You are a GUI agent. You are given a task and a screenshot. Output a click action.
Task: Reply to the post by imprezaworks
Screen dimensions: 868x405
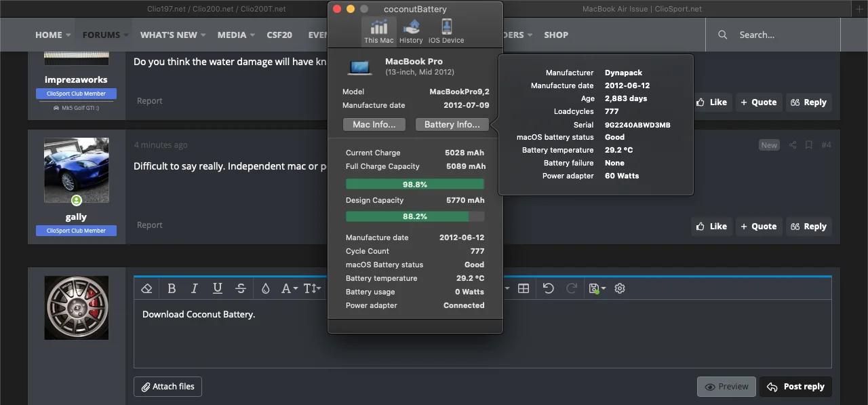809,102
